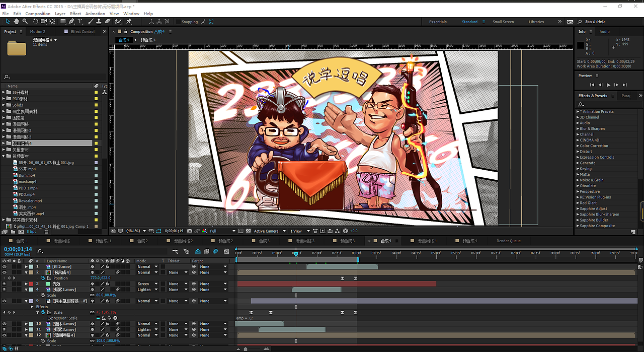Switch to Small Screen workspace
This screenshot has height=352, width=644.
click(503, 22)
